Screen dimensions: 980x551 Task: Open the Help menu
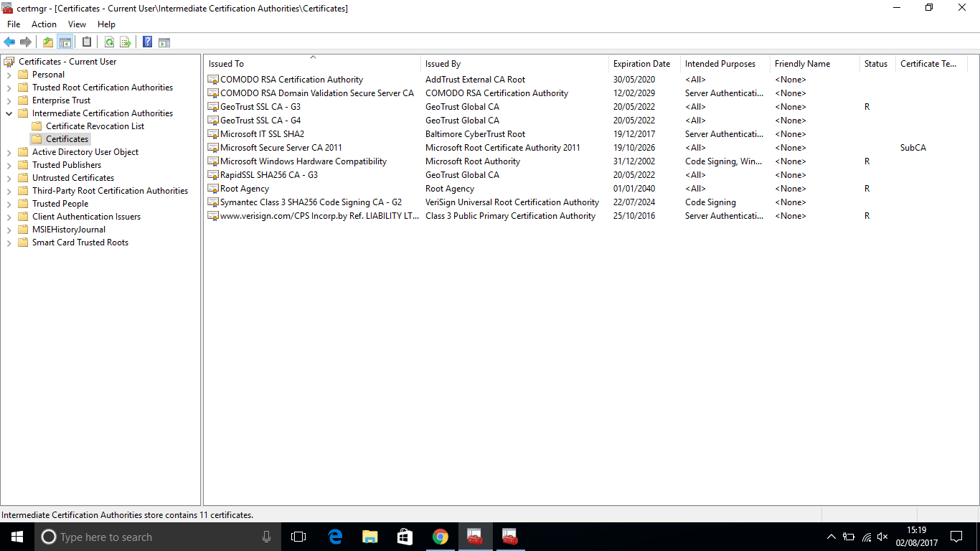pos(106,24)
